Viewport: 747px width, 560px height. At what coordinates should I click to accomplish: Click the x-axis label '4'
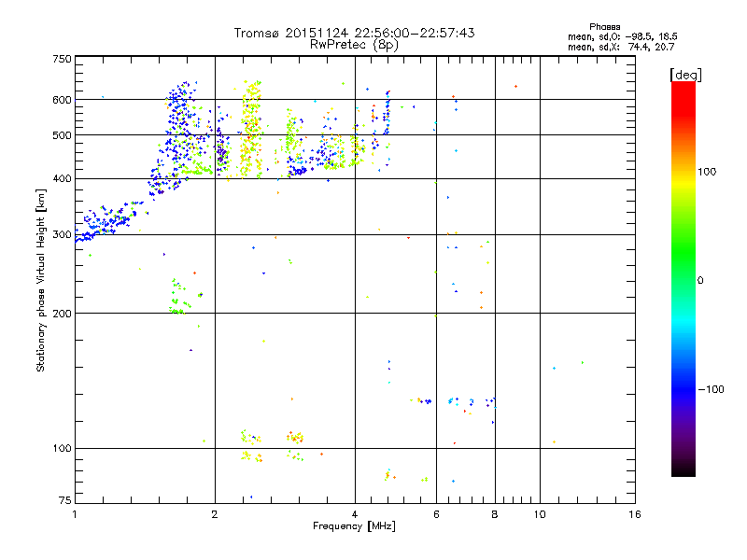pos(355,514)
